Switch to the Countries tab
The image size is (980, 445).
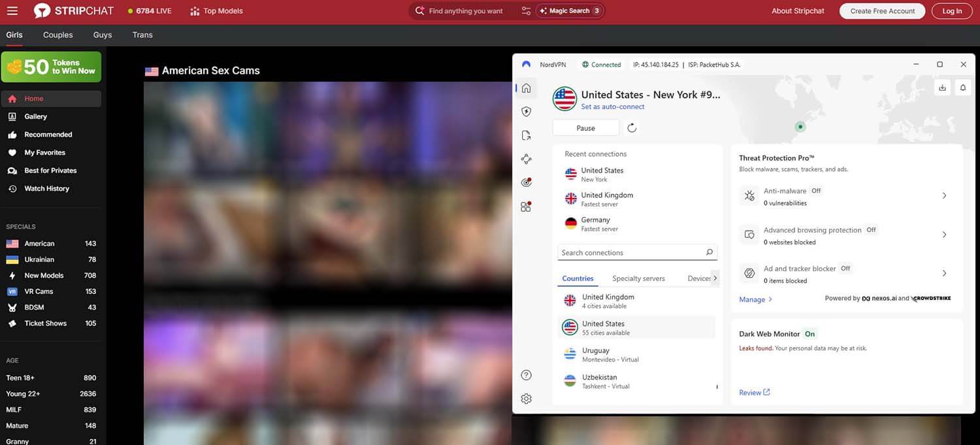click(577, 278)
